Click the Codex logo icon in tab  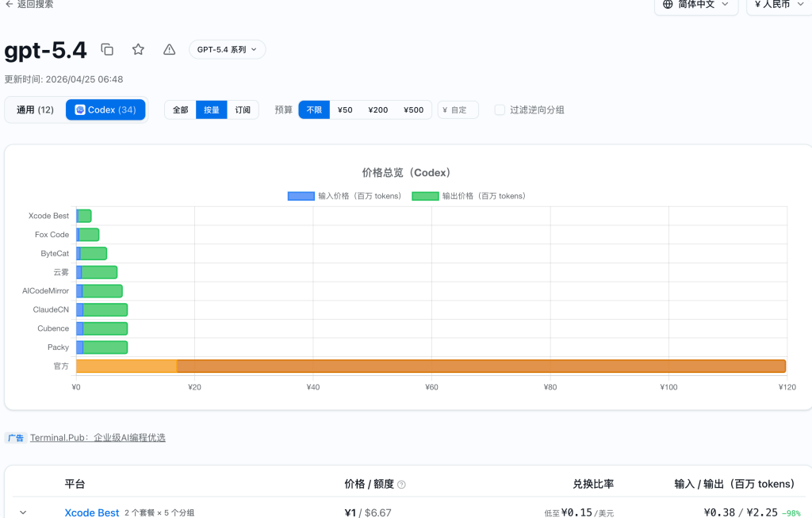[80, 110]
